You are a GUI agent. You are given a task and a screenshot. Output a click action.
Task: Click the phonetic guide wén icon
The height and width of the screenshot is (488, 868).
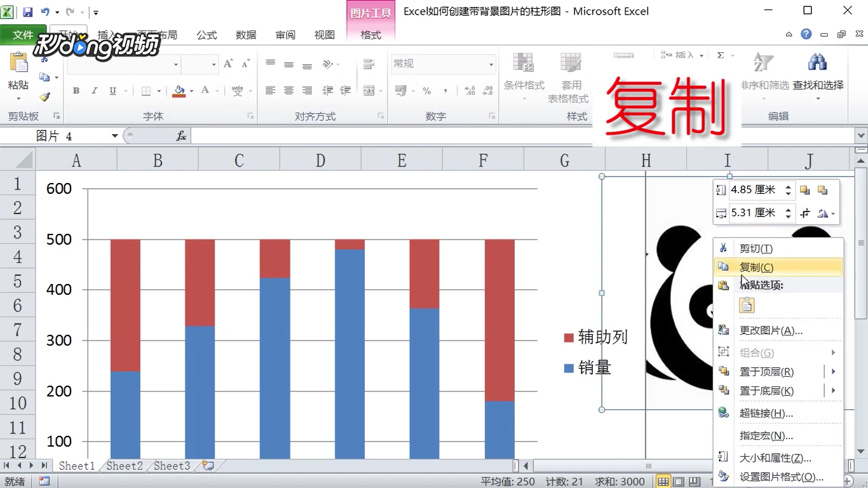[x=237, y=91]
